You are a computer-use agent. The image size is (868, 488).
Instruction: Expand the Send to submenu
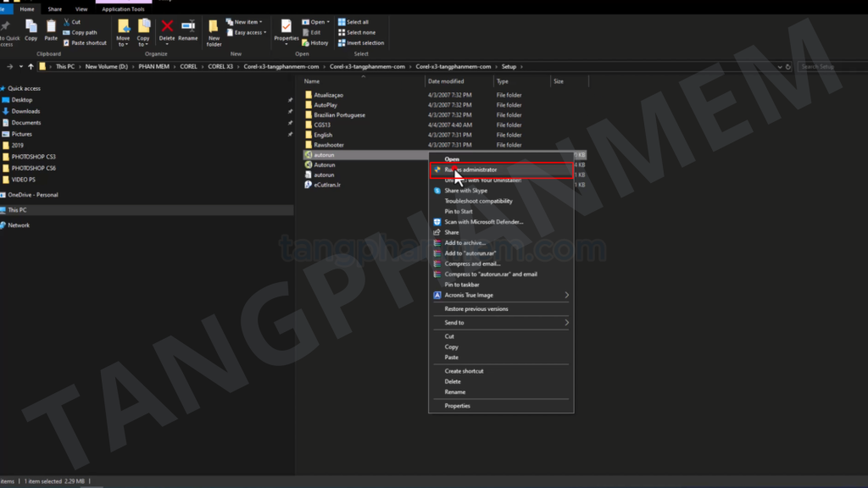[566, 323]
